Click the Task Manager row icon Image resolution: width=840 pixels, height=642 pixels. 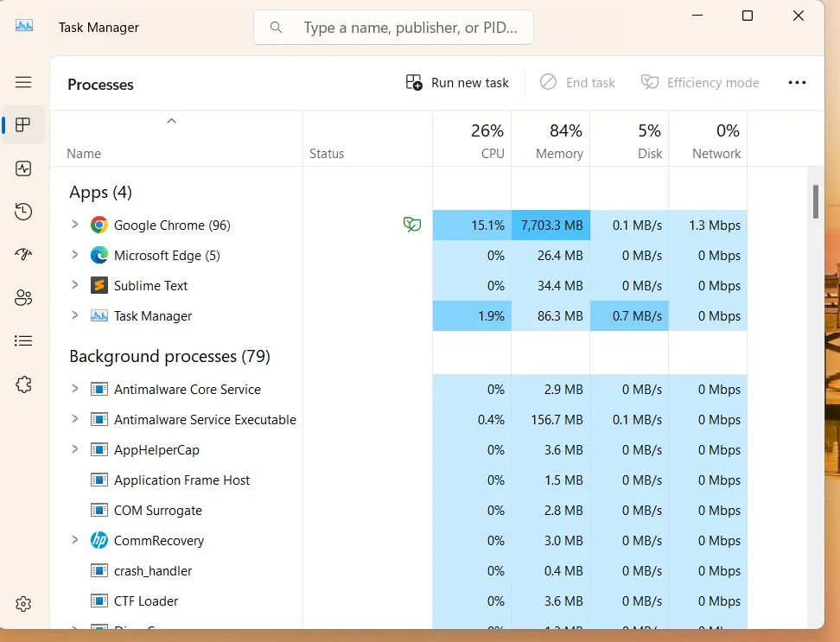click(99, 316)
